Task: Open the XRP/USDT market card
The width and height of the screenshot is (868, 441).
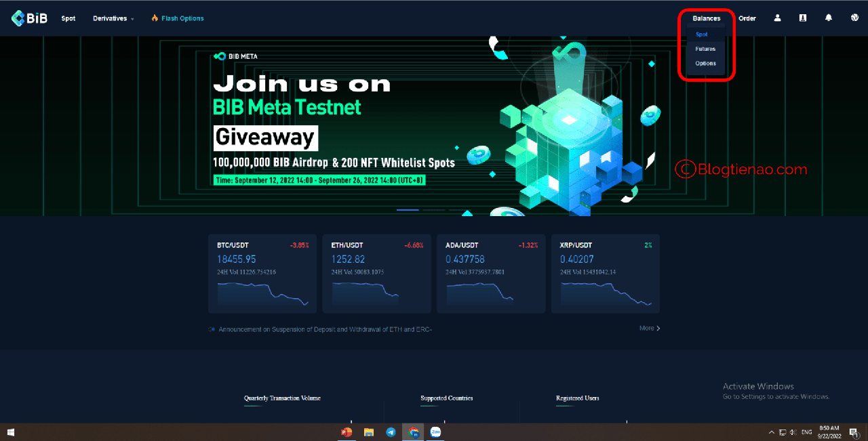Action: coord(606,274)
